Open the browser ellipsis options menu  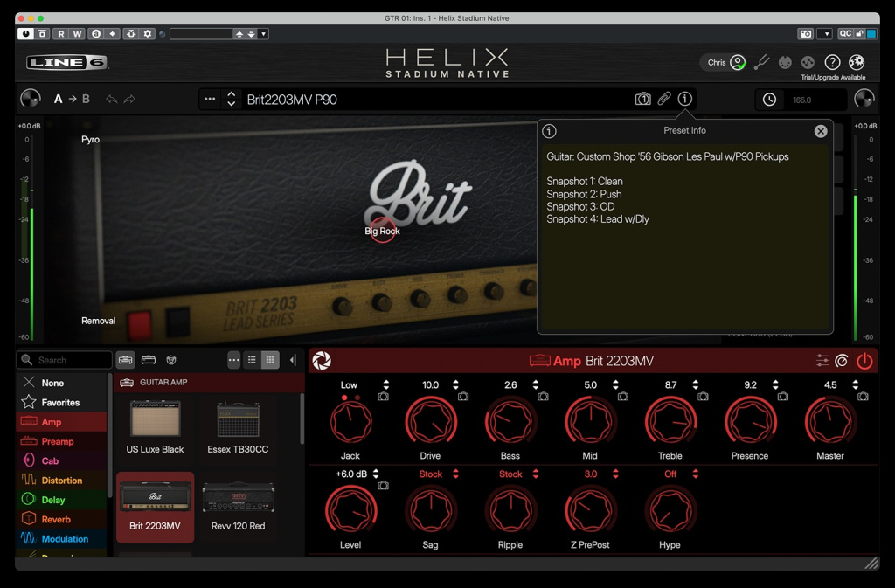[x=234, y=360]
